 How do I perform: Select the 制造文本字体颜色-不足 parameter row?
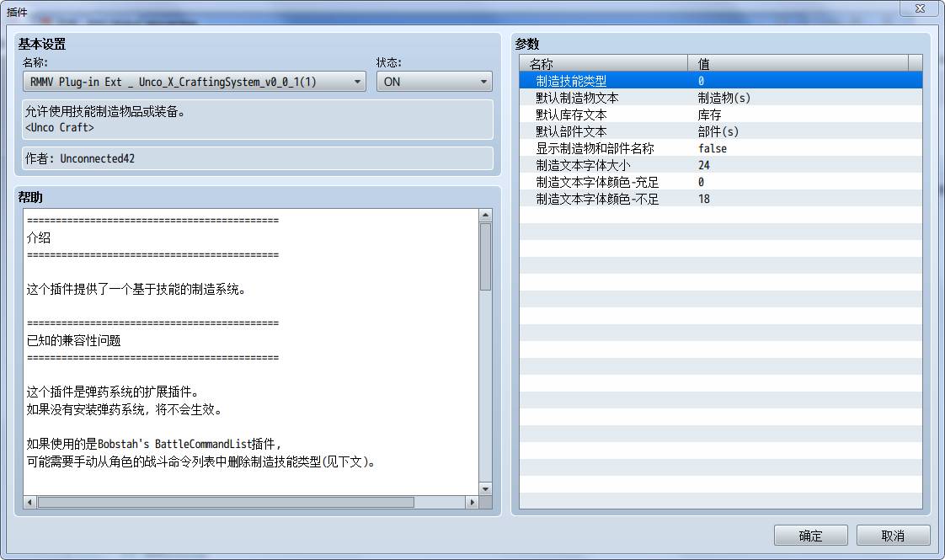pyautogui.click(x=721, y=199)
